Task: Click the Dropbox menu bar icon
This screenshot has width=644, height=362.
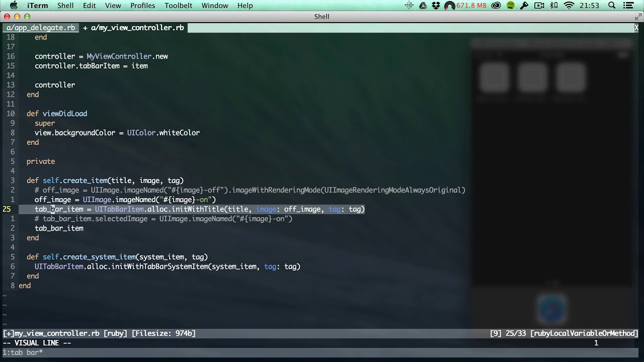Action: [x=436, y=6]
